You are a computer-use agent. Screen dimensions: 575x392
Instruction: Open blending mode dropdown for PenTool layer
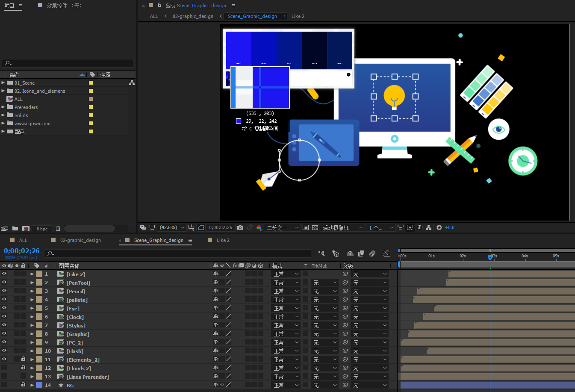pos(286,283)
